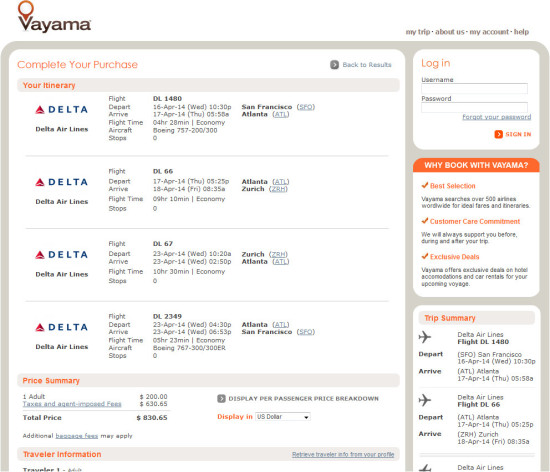The image size is (550, 472).
Task: Click the Vayama logo
Action: 54,17
